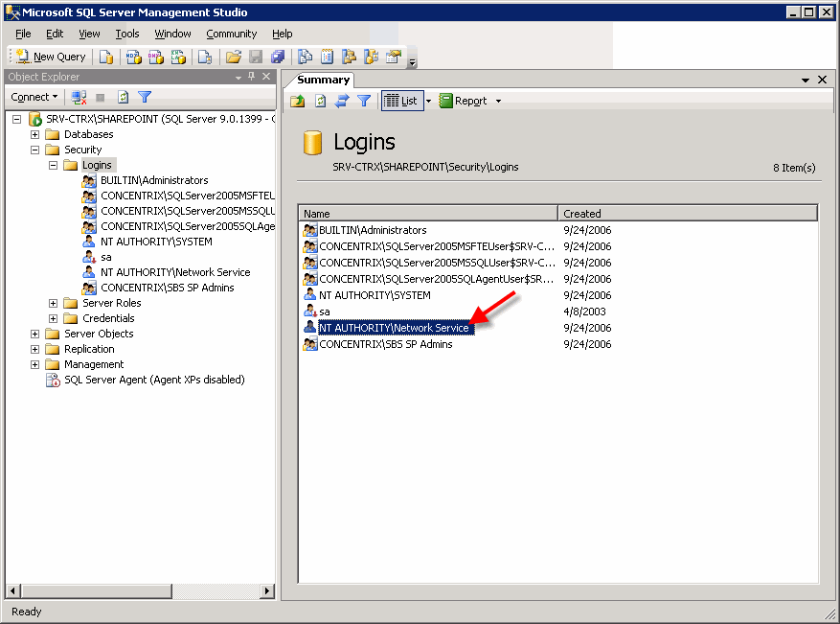Click Synchronize arrows icon in Summary
The image size is (840, 624).
point(342,101)
